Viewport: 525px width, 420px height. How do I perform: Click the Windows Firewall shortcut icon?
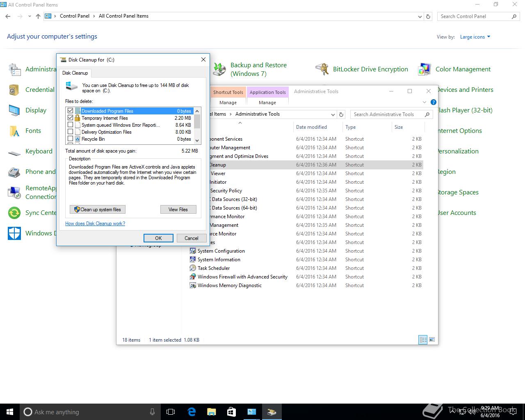(192, 276)
